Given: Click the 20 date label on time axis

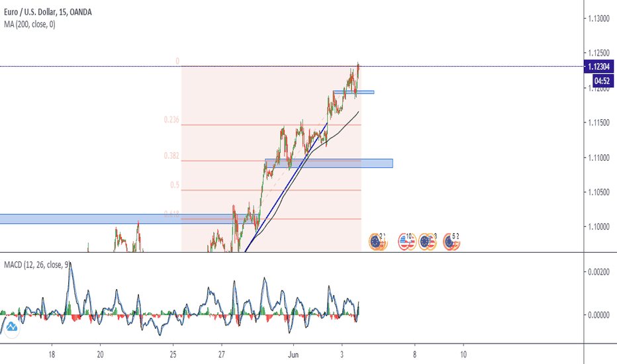Looking at the screenshot, I should tap(101, 355).
